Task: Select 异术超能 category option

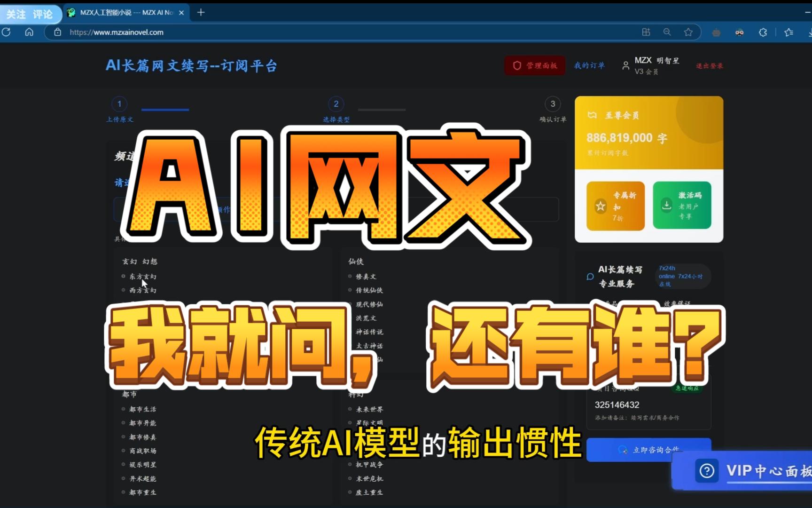Action: click(x=139, y=478)
